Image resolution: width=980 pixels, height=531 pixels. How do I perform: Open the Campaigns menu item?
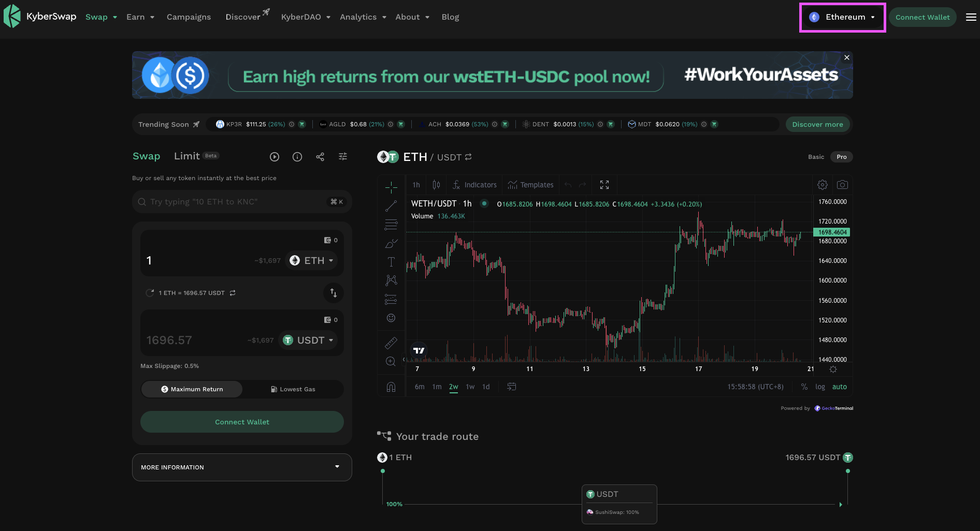(189, 17)
